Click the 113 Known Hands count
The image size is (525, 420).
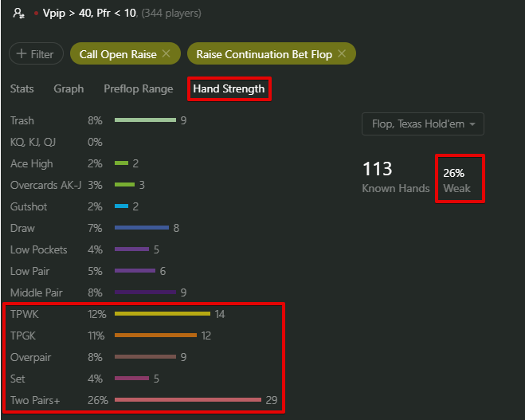(x=396, y=177)
